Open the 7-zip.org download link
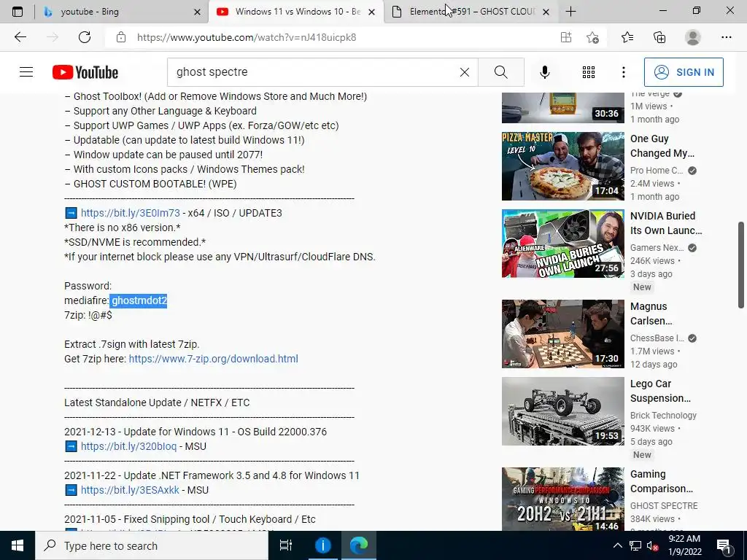 point(214,359)
